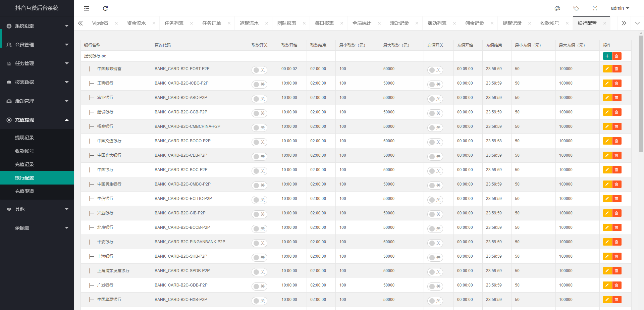Enable withdrawal switch for 中国银行
The width and height of the screenshot is (644, 310).
pyautogui.click(x=259, y=171)
